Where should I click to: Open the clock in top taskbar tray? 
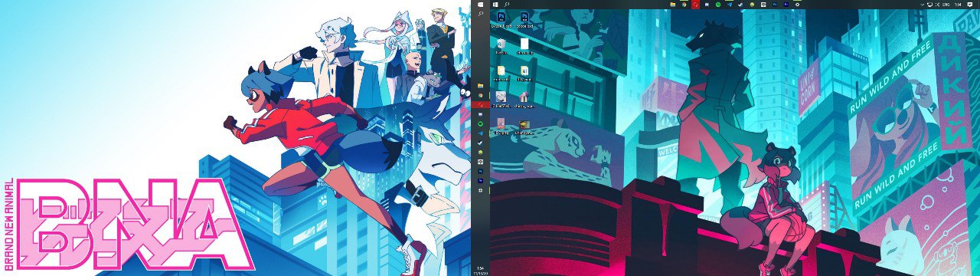click(957, 5)
